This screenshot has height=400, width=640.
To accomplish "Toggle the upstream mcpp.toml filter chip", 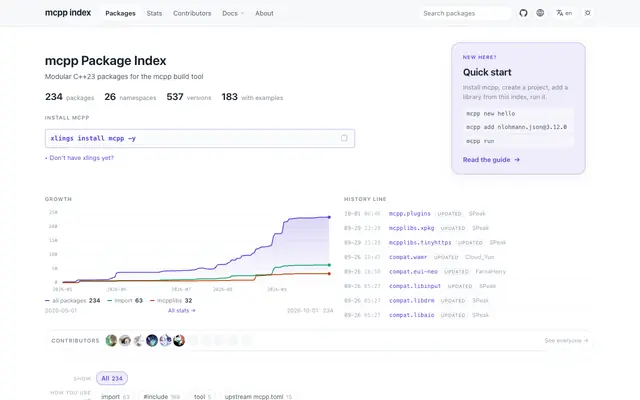I will [x=258, y=396].
